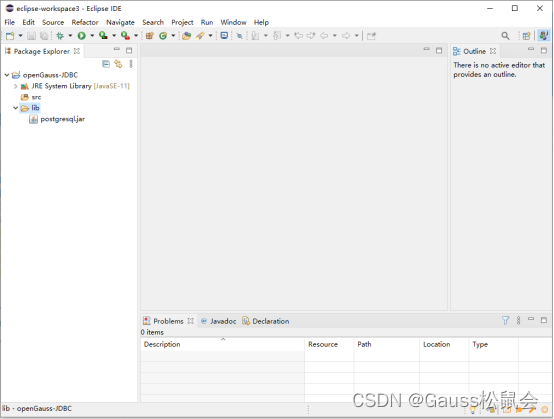Open the Run menu
The width and height of the screenshot is (554, 419).
tap(207, 22)
